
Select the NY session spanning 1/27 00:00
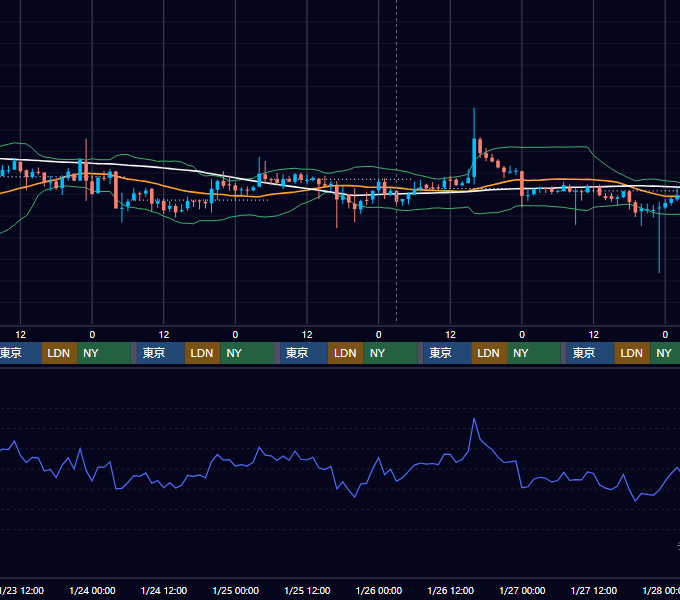(533, 353)
